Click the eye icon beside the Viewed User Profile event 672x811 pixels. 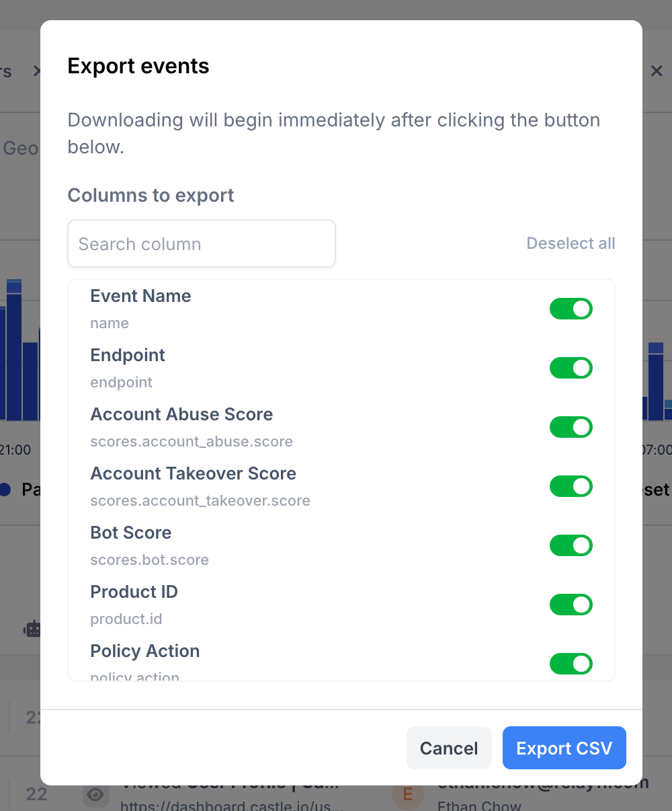coord(95,795)
